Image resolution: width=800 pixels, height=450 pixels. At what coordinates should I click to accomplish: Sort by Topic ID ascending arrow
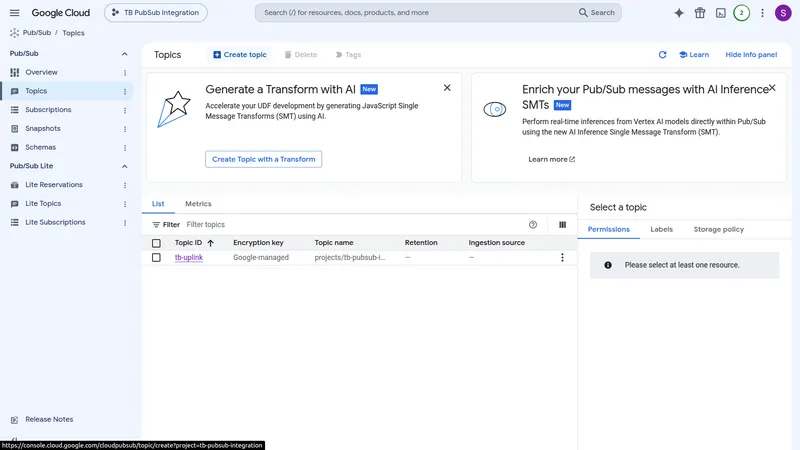(x=210, y=243)
